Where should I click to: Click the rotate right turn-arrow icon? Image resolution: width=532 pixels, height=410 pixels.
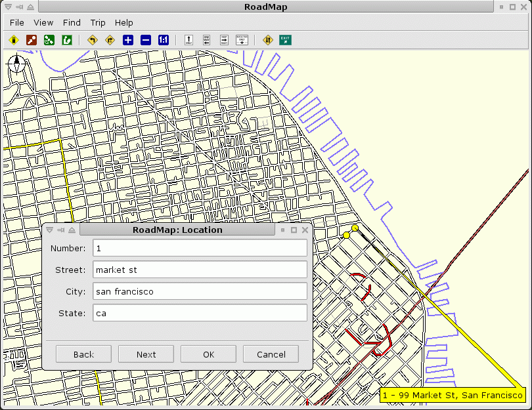pyautogui.click(x=110, y=40)
